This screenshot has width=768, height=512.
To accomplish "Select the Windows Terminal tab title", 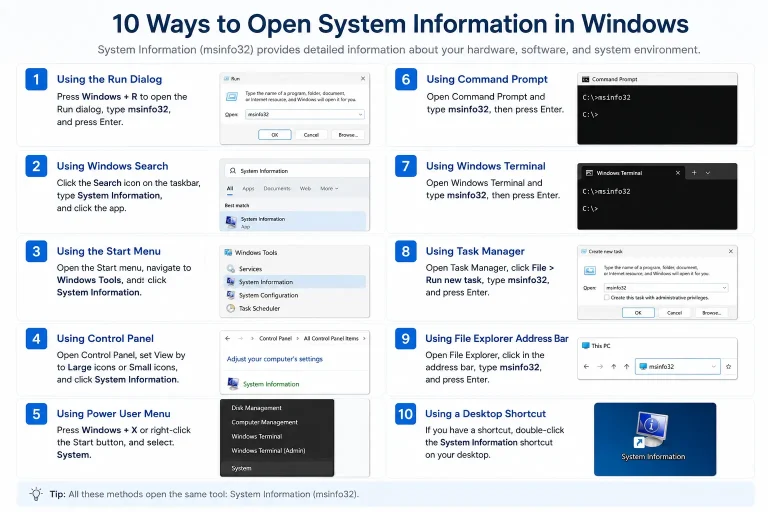I will pos(619,173).
